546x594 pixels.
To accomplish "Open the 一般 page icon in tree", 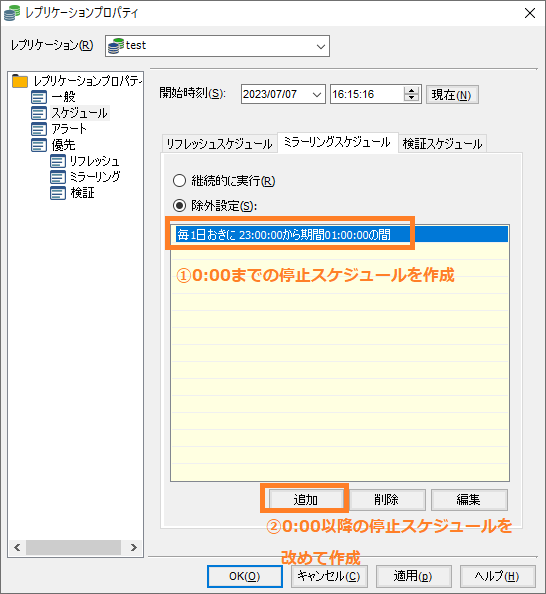I will (39, 97).
